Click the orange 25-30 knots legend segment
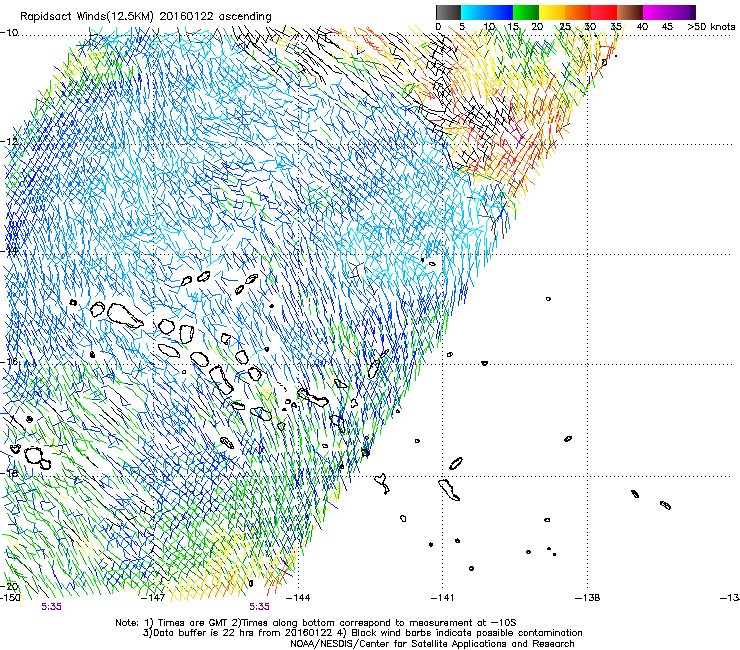 (578, 12)
